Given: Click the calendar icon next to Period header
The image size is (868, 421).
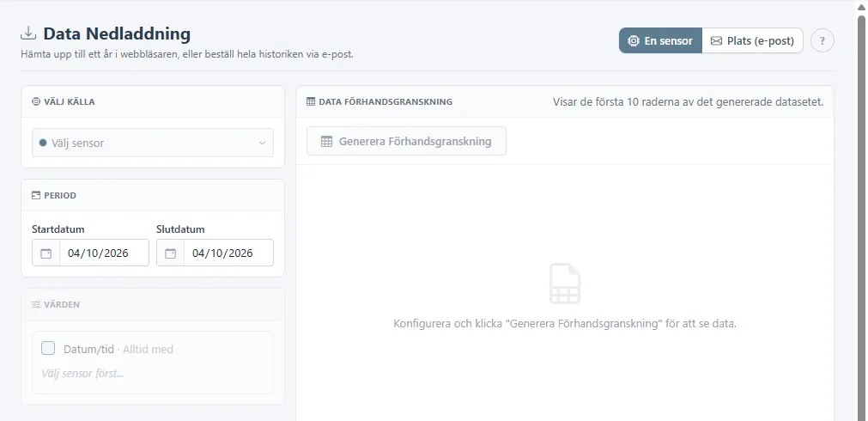Looking at the screenshot, I should point(36,196).
